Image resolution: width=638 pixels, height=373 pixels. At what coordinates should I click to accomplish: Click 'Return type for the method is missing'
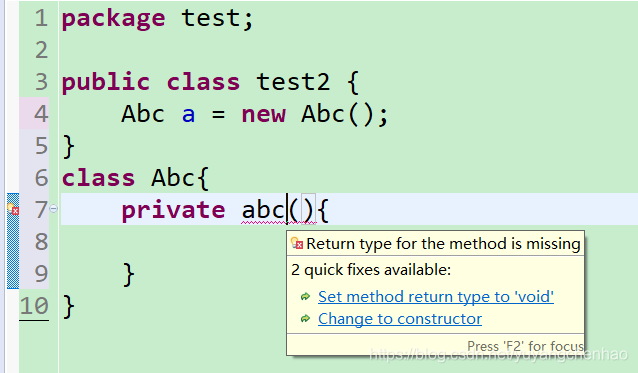point(443,244)
